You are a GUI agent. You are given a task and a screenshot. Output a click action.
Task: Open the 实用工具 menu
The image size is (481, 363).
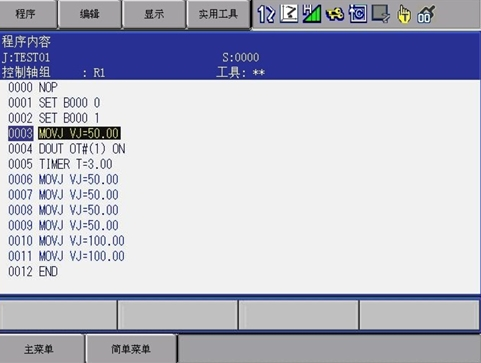[218, 14]
